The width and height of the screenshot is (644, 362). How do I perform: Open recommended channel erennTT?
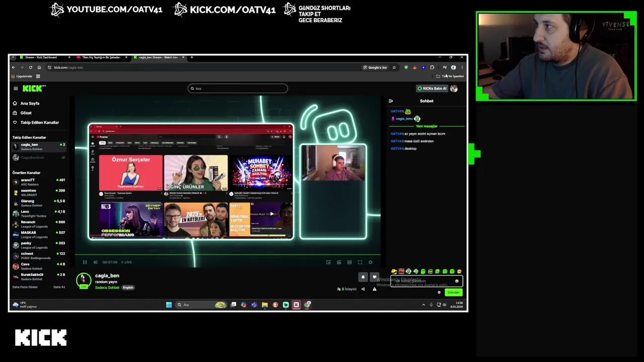click(x=39, y=182)
